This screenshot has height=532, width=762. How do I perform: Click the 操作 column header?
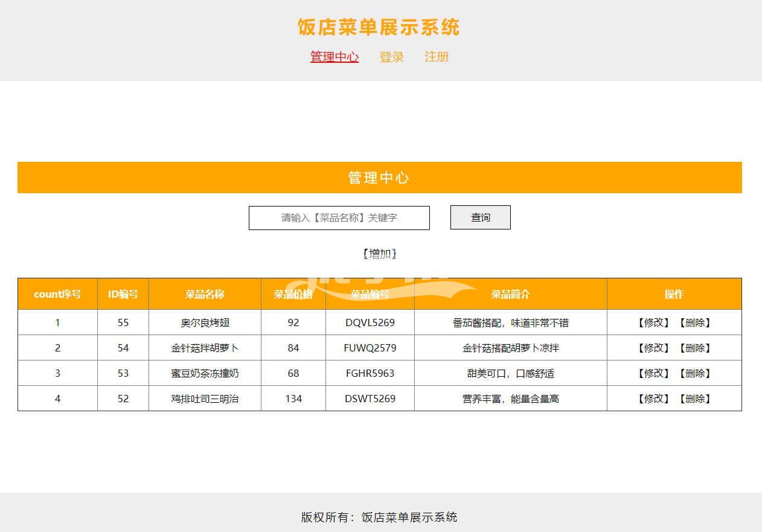coord(674,294)
